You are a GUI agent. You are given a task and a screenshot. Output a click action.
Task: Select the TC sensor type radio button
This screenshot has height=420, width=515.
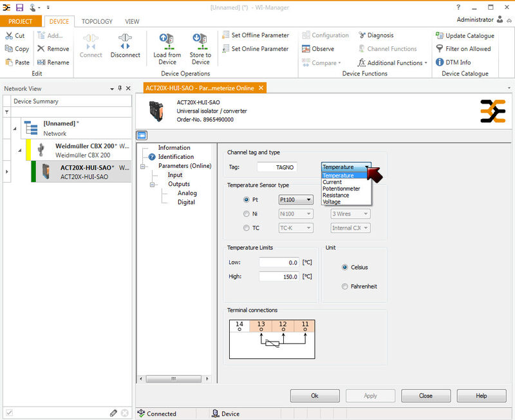pyautogui.click(x=246, y=228)
